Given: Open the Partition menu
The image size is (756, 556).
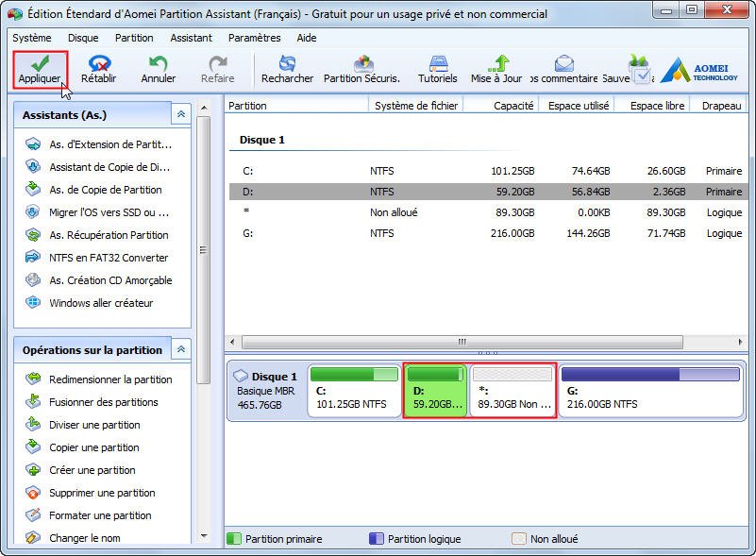Looking at the screenshot, I should pos(134,38).
